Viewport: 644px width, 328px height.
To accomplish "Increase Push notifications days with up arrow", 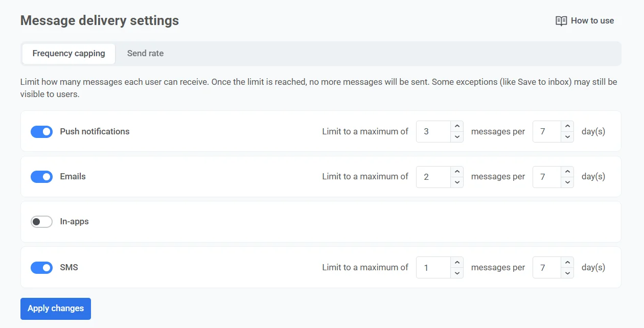I will 567,126.
